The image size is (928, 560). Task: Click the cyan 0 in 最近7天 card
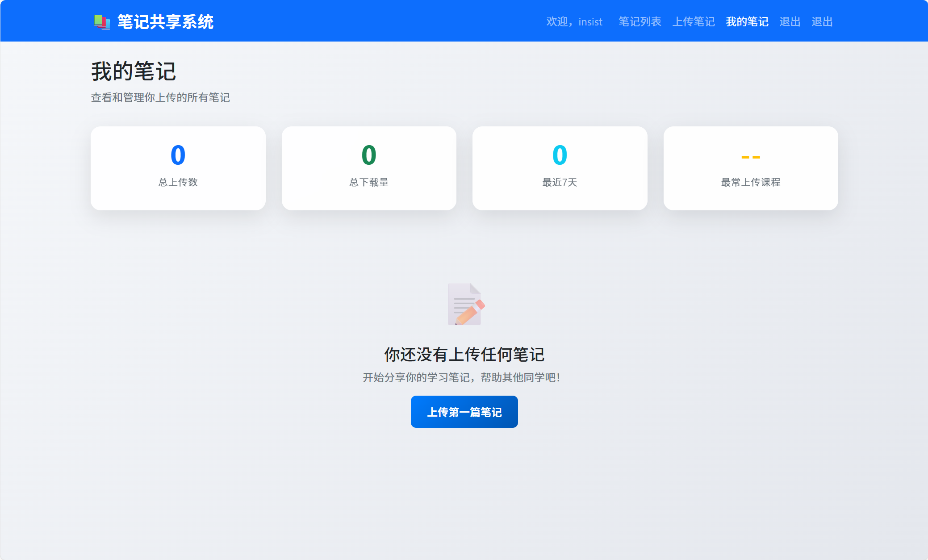click(x=560, y=155)
